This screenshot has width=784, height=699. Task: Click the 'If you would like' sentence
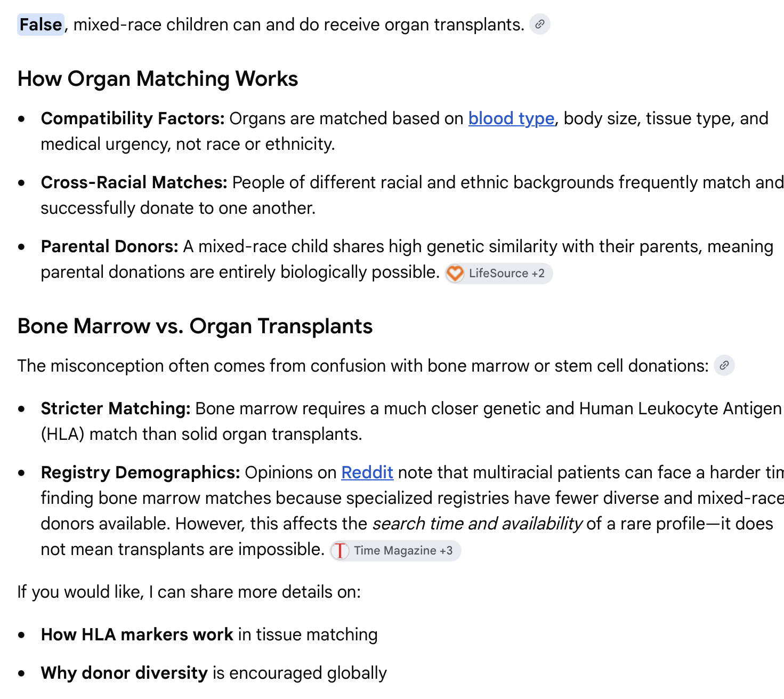pos(189,592)
